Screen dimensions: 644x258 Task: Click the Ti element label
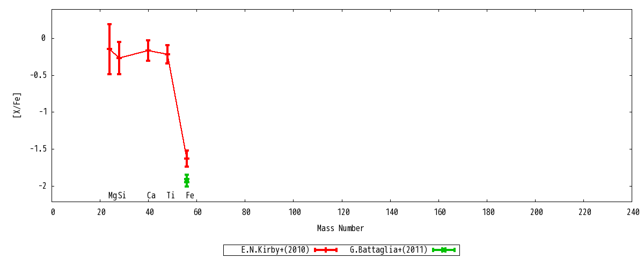[x=171, y=196]
